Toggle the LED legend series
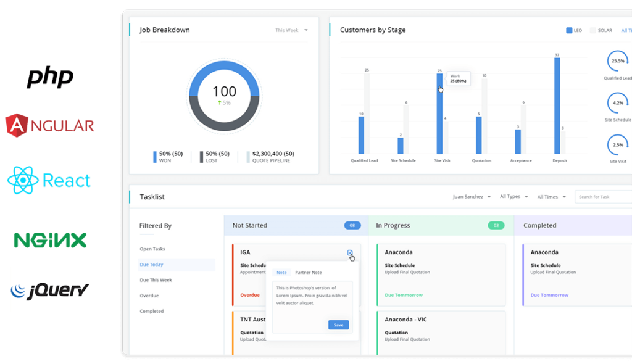 [x=573, y=30]
